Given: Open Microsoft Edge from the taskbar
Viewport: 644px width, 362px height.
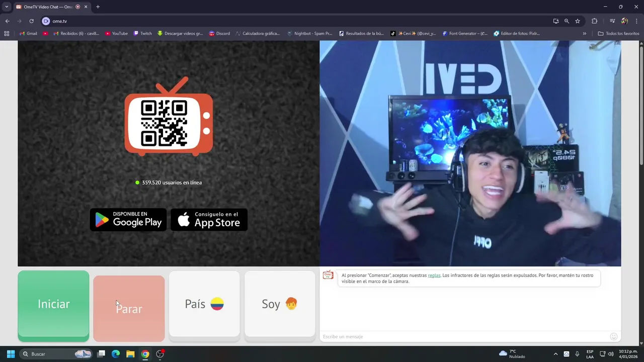Looking at the screenshot, I should (x=116, y=354).
